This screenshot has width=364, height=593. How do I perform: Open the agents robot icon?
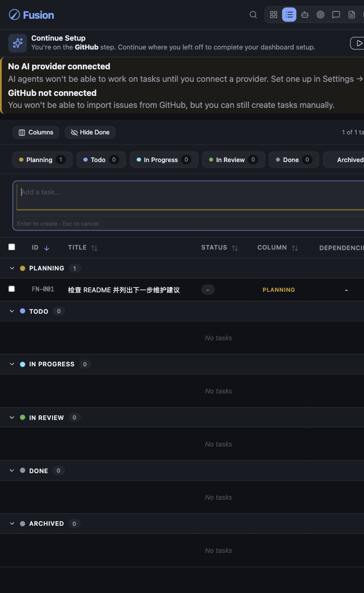click(x=305, y=15)
